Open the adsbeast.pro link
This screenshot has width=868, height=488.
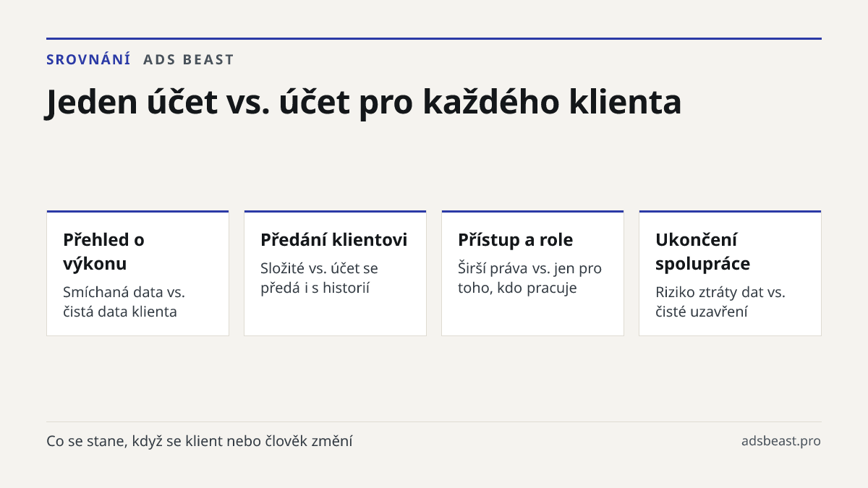tap(781, 441)
